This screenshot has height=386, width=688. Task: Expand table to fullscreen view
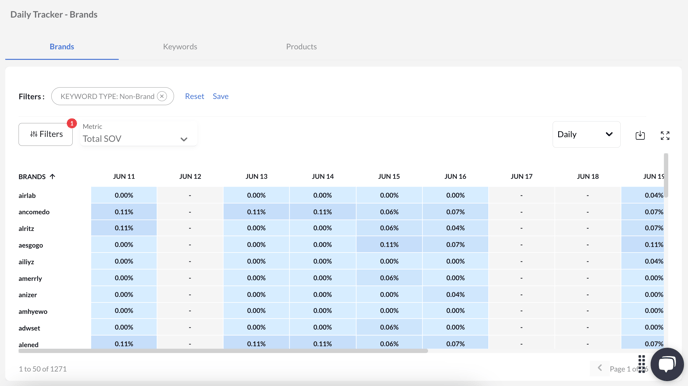coord(665,136)
